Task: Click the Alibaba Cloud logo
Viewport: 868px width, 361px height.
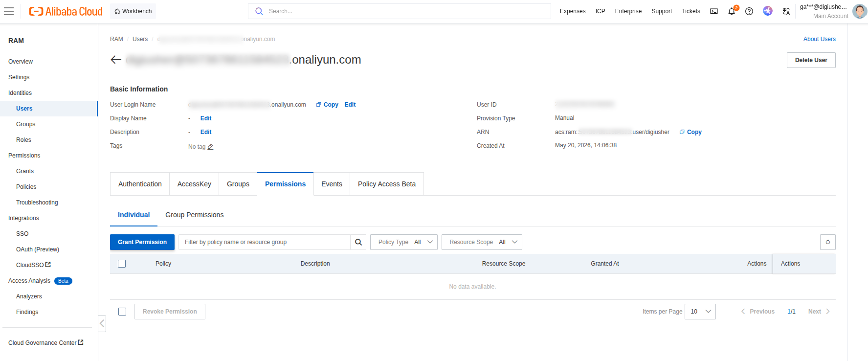Action: 66,11
